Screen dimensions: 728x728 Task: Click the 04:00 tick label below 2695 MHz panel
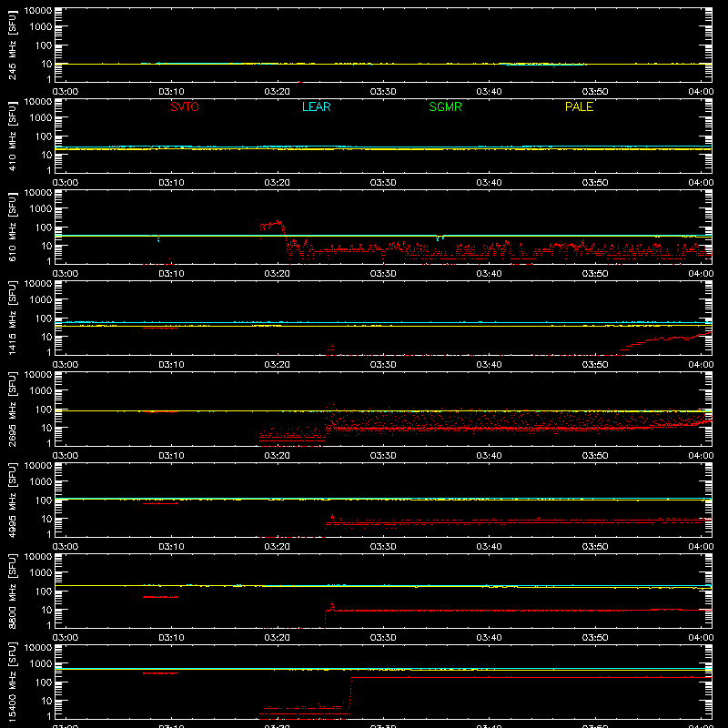click(x=701, y=456)
